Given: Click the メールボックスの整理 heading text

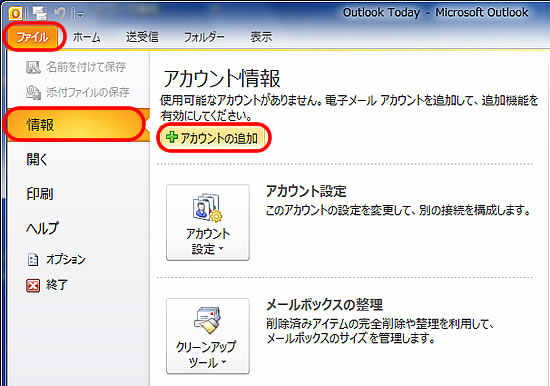Looking at the screenshot, I should 324,305.
